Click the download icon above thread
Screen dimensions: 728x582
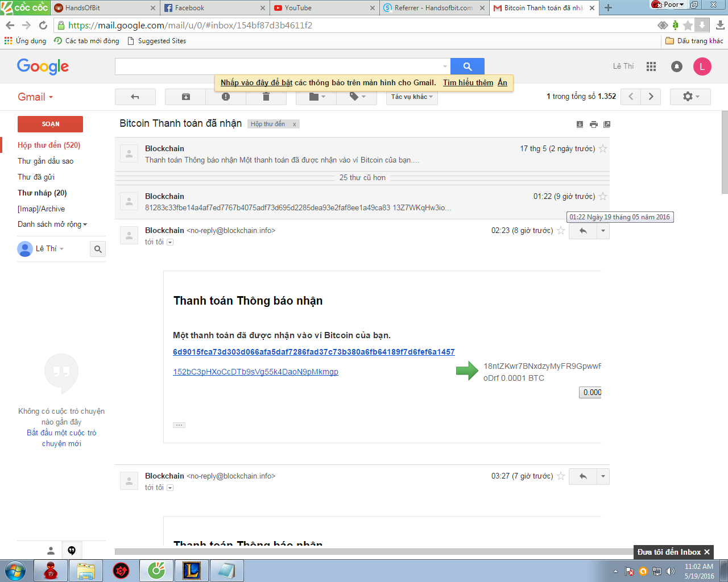[x=580, y=124]
